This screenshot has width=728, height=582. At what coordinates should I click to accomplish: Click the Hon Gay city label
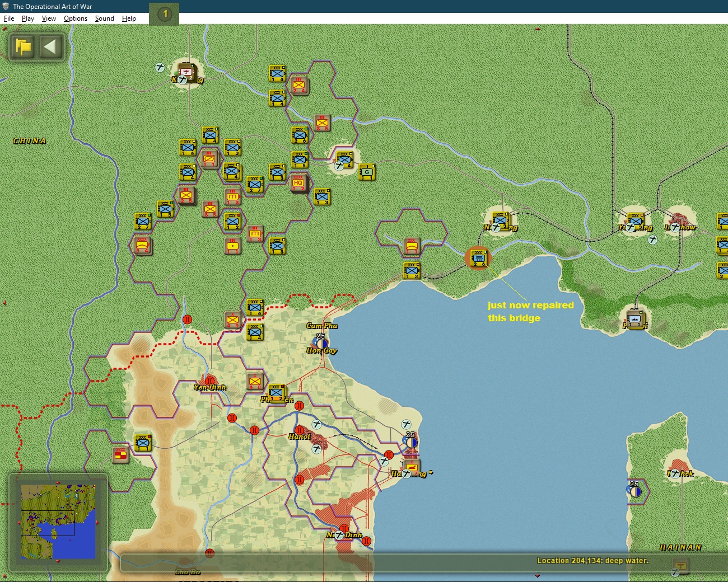[321, 351]
